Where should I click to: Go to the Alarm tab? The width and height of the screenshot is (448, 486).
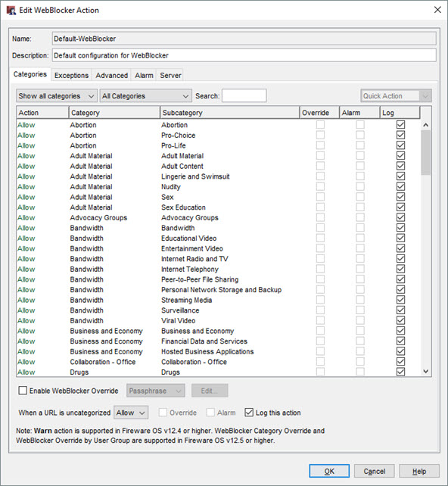pyautogui.click(x=144, y=75)
